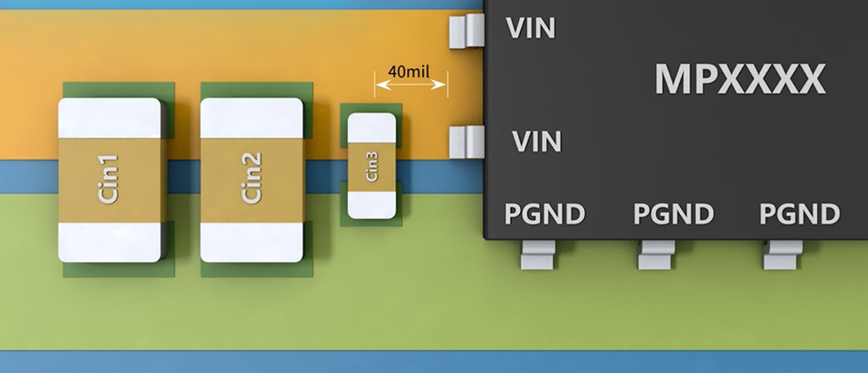Viewport: 868px width, 373px height.
Task: Click the bottom white terminal of Cin2
Action: [x=252, y=242]
